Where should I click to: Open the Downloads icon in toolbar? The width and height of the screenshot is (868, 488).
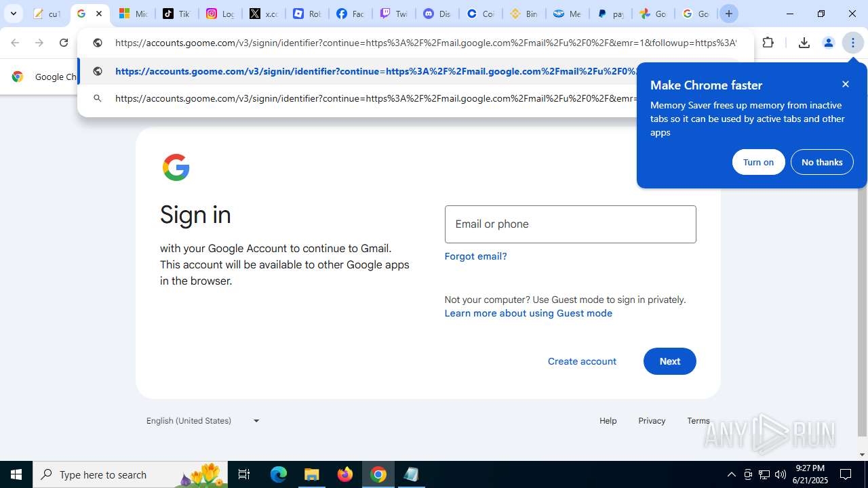(804, 43)
